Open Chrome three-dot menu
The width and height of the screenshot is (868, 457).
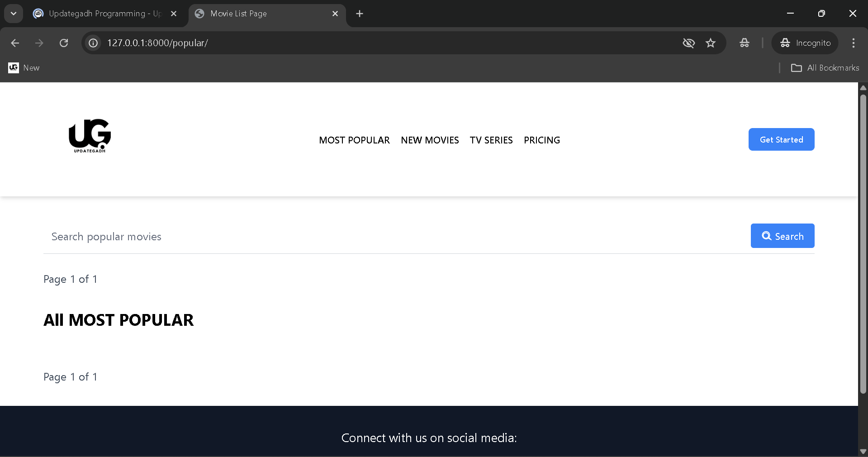tap(853, 43)
